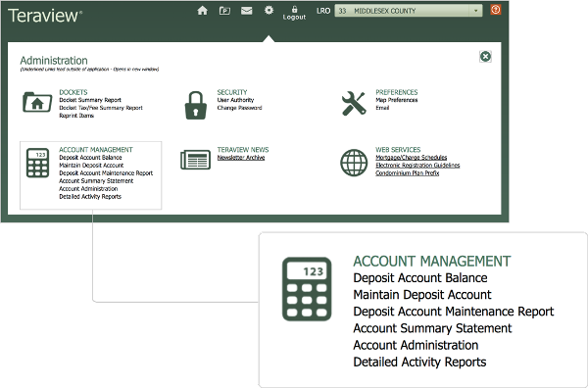
Task: Click the DOCKETS section heading
Action: click(73, 92)
